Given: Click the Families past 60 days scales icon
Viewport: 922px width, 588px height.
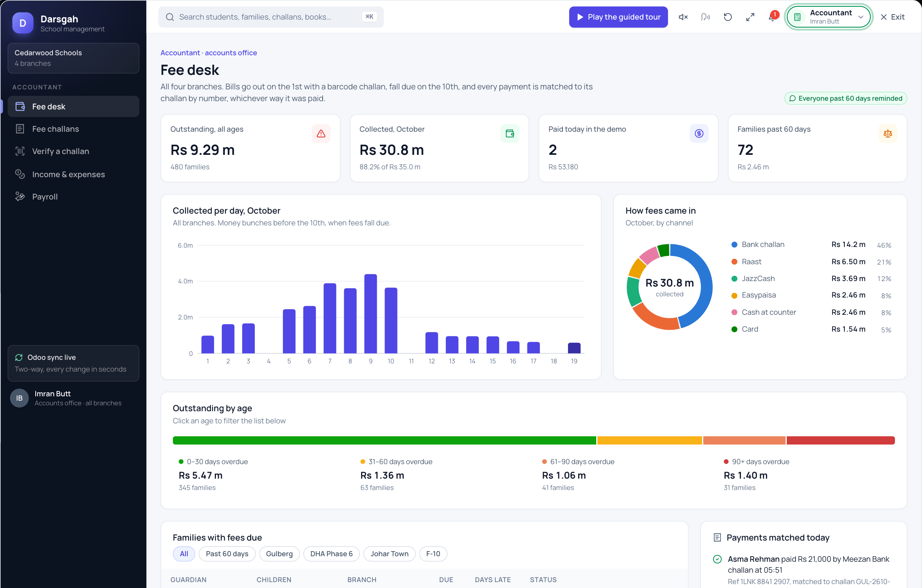Looking at the screenshot, I should point(888,134).
